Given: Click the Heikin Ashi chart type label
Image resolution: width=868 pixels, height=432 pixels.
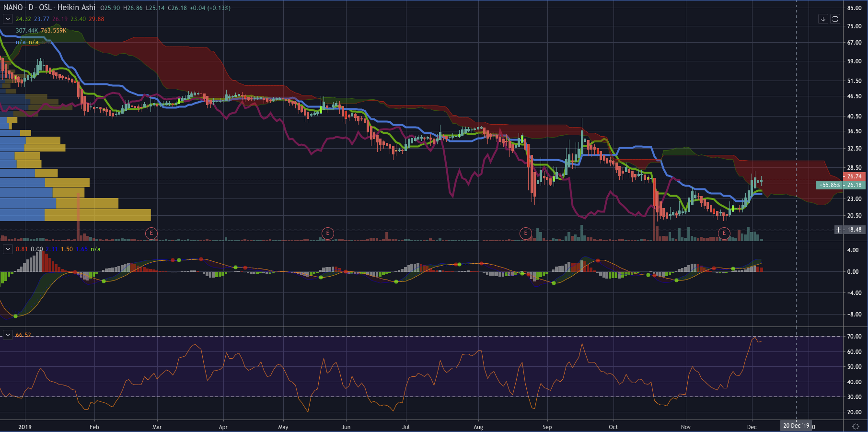Looking at the screenshot, I should [76, 8].
